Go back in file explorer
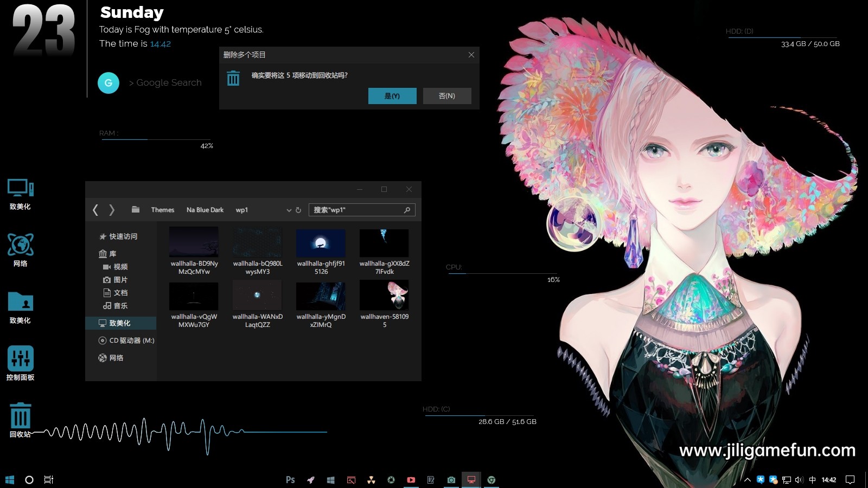 (x=95, y=210)
